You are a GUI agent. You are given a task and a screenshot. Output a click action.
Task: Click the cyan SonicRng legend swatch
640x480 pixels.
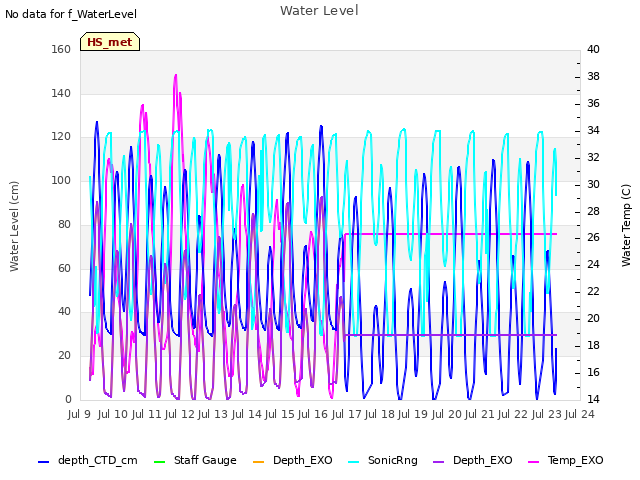[353, 462]
